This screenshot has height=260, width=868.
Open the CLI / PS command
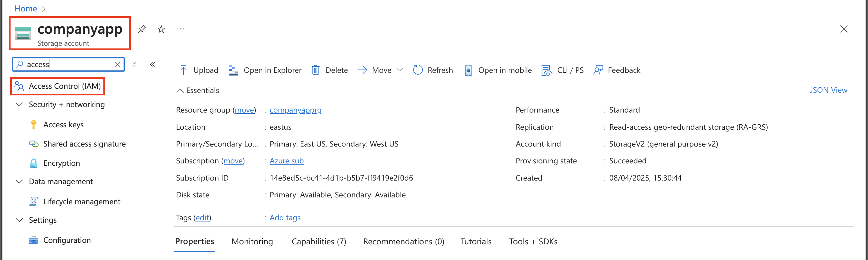tap(563, 70)
